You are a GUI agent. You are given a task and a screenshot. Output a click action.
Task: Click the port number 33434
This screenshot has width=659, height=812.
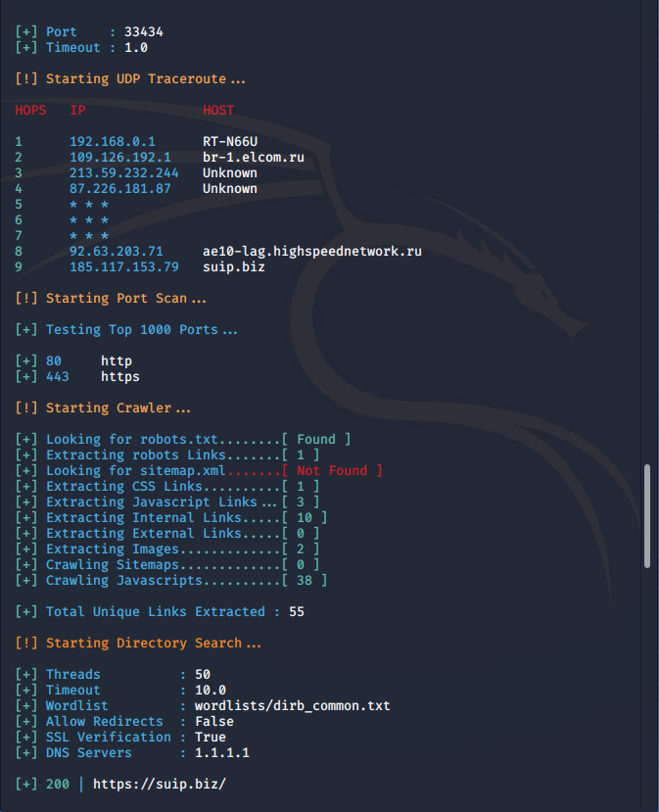144,32
